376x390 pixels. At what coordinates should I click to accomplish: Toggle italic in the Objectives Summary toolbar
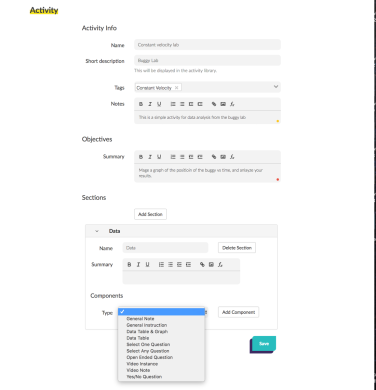[x=150, y=157]
